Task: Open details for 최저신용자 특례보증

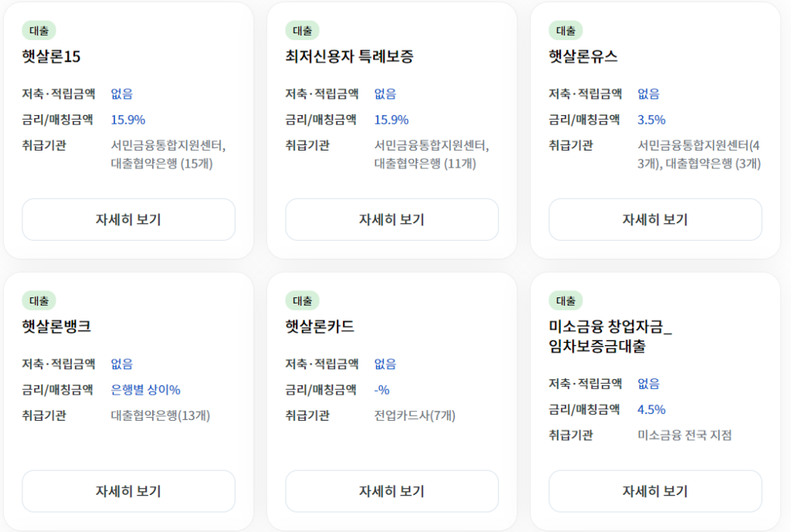Action: tap(392, 219)
